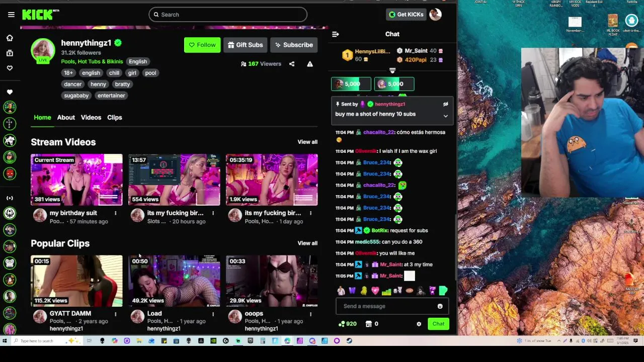Click the English language tag
644x362 pixels.
point(138,61)
